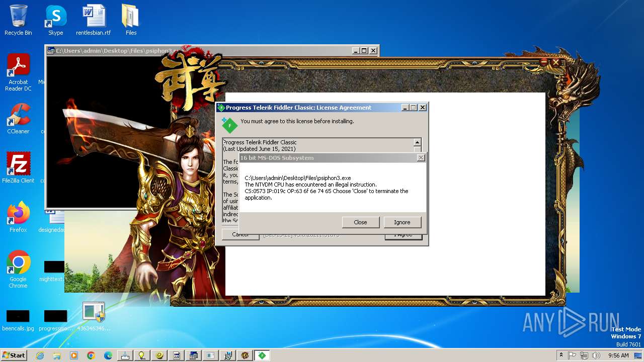This screenshot has width=644, height=362.
Task: Open Microsoft Edge from taskbar
Action: point(108,355)
